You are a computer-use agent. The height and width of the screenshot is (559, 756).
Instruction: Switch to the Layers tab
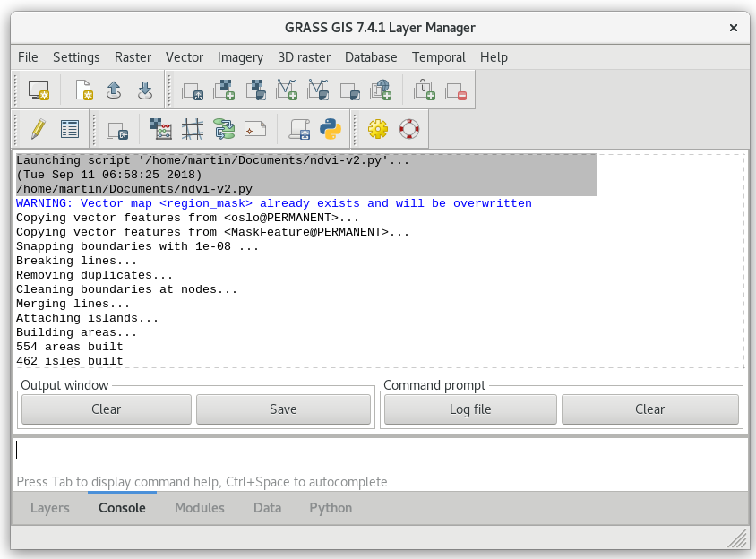coord(49,508)
